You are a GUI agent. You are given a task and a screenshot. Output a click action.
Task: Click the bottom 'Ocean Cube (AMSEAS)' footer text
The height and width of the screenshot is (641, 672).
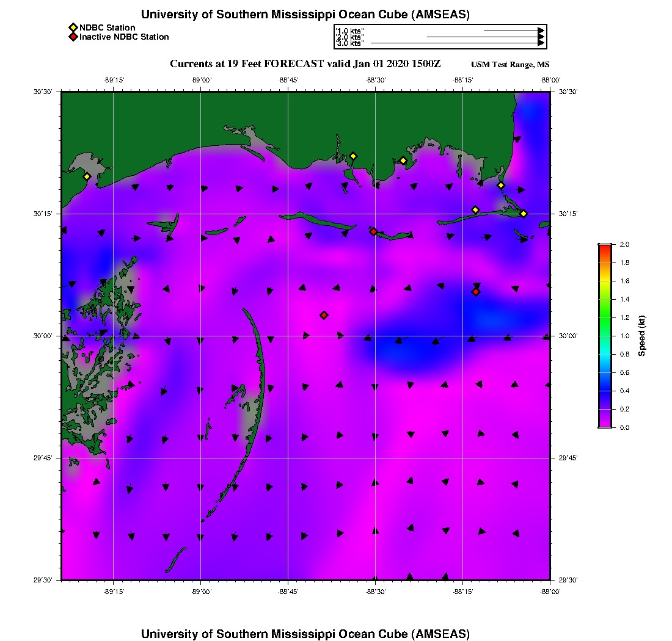click(x=305, y=634)
